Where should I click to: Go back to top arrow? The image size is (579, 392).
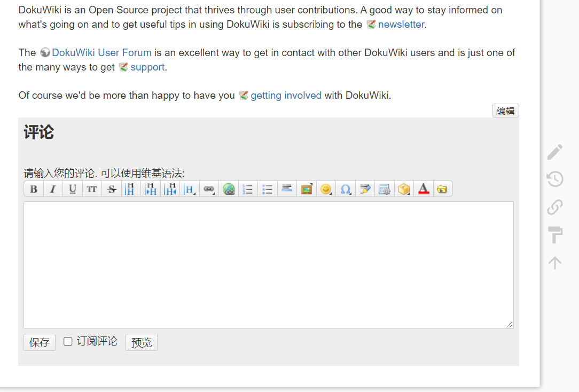(x=554, y=263)
